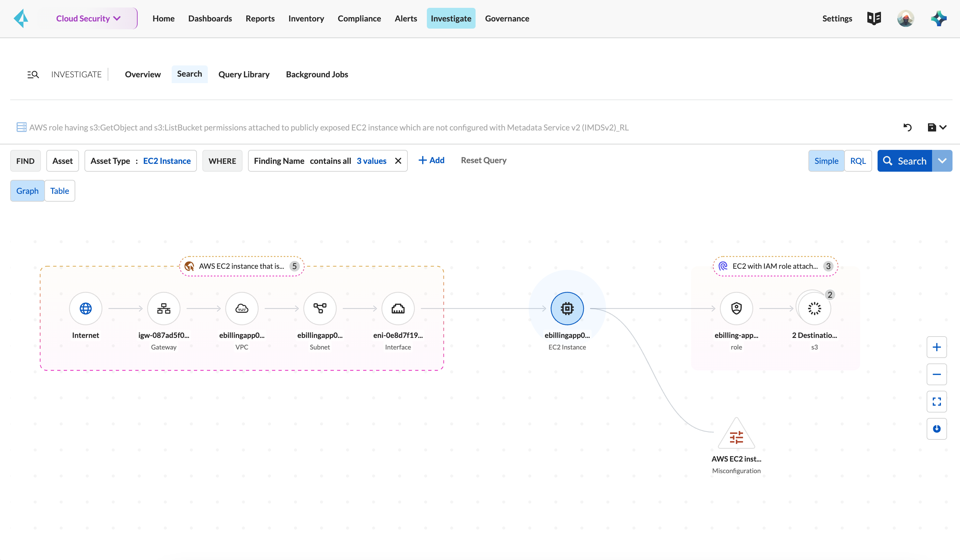Click the Internet node icon
This screenshot has height=560, width=960.
85,309
